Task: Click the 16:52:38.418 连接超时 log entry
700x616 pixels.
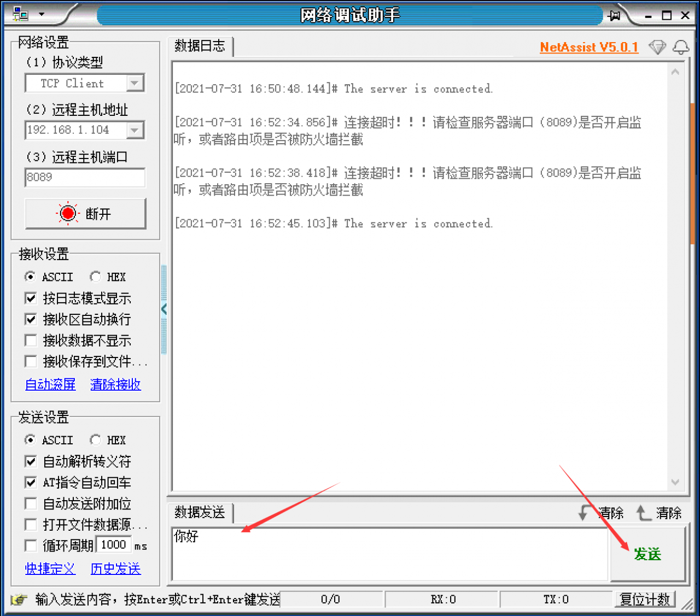Action: tap(407, 181)
